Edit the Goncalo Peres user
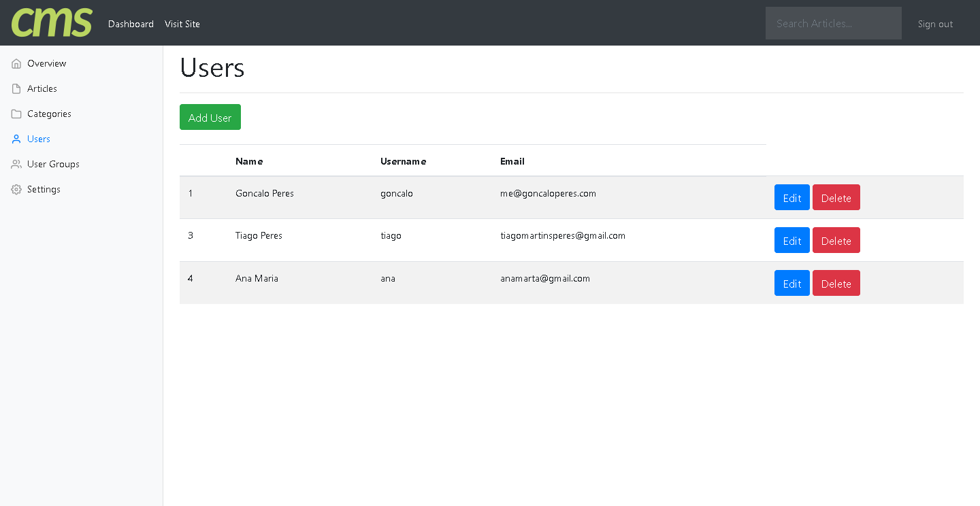Image resolution: width=980 pixels, height=506 pixels. [791, 198]
